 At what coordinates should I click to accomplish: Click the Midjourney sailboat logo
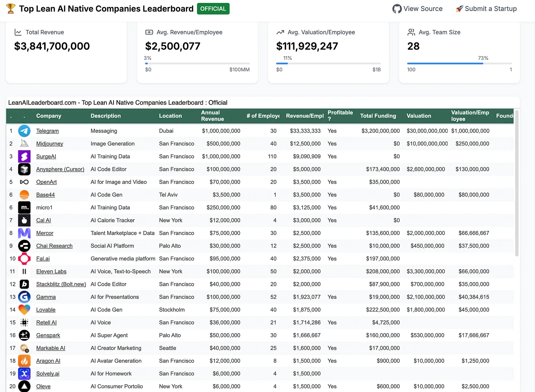(x=24, y=144)
